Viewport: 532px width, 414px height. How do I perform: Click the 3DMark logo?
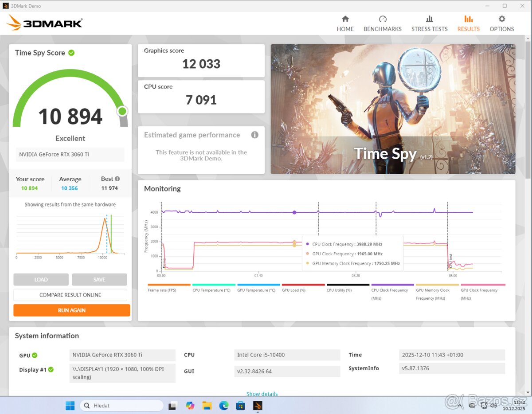point(44,22)
